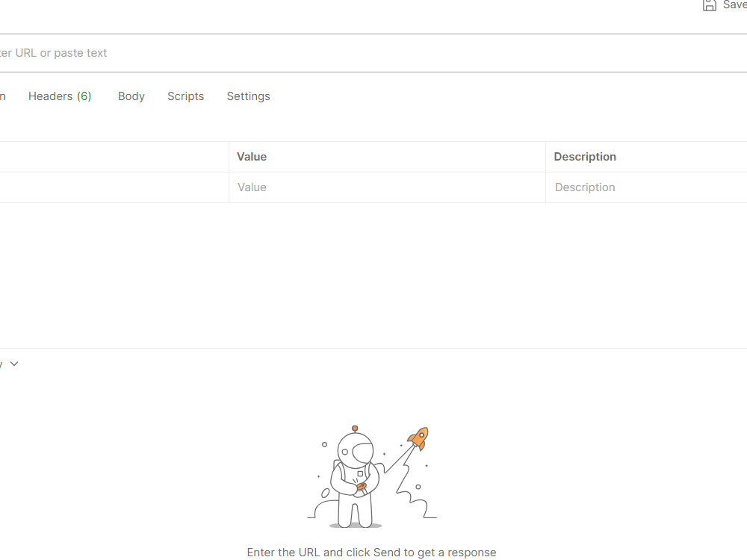Screen dimensions: 747x560
Task: Click the URL or paste text field
Action: [x=373, y=53]
